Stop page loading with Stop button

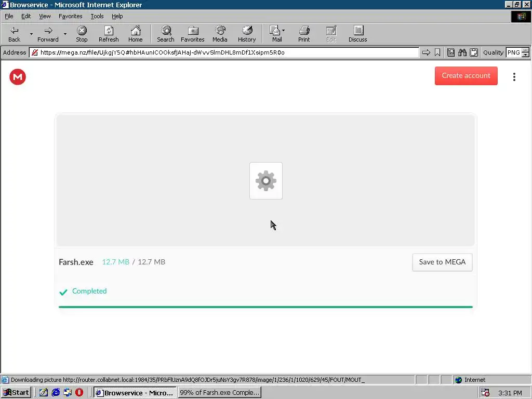point(82,34)
